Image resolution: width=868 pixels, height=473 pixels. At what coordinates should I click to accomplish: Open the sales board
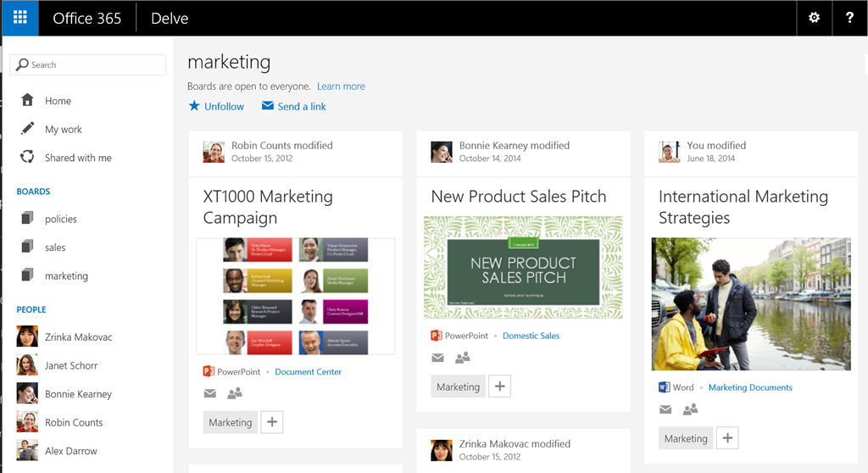[x=55, y=248]
